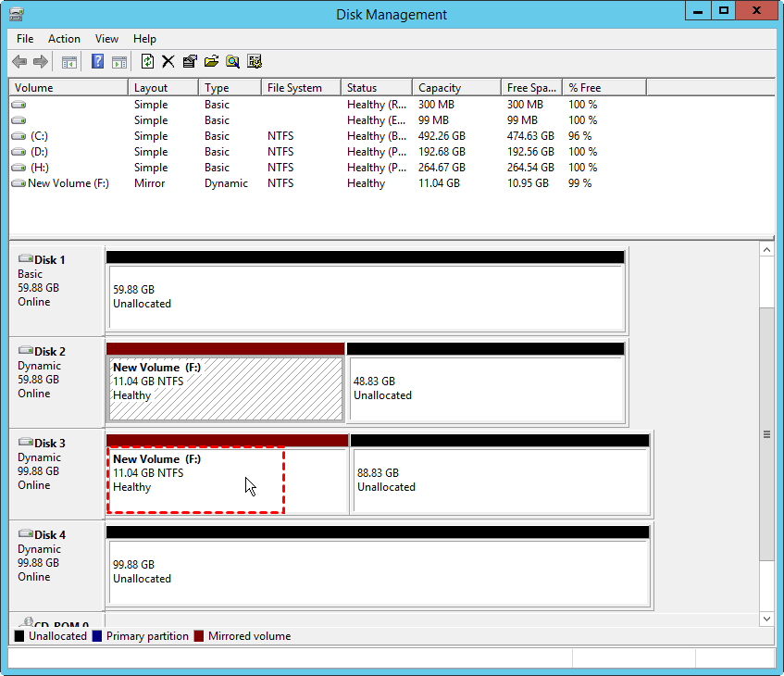The height and width of the screenshot is (676, 784).
Task: Sort by the % Free column header
Action: coord(604,88)
